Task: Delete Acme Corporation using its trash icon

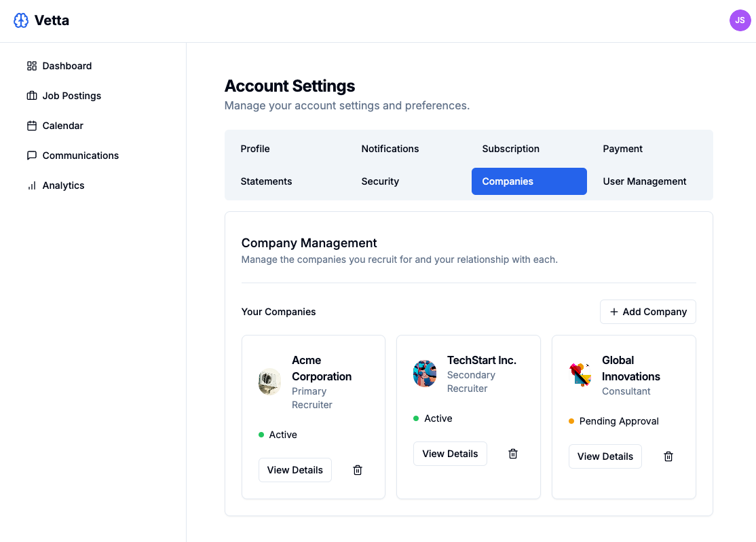Action: 357,469
